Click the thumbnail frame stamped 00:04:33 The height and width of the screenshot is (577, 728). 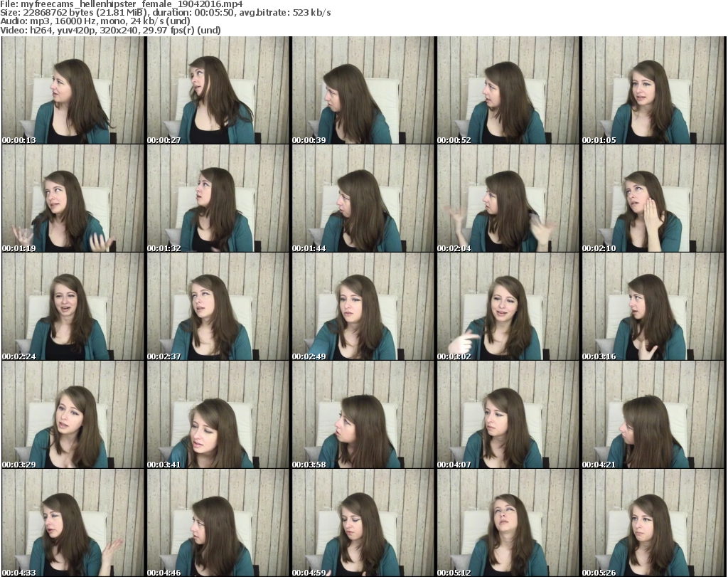pyautogui.click(x=73, y=523)
